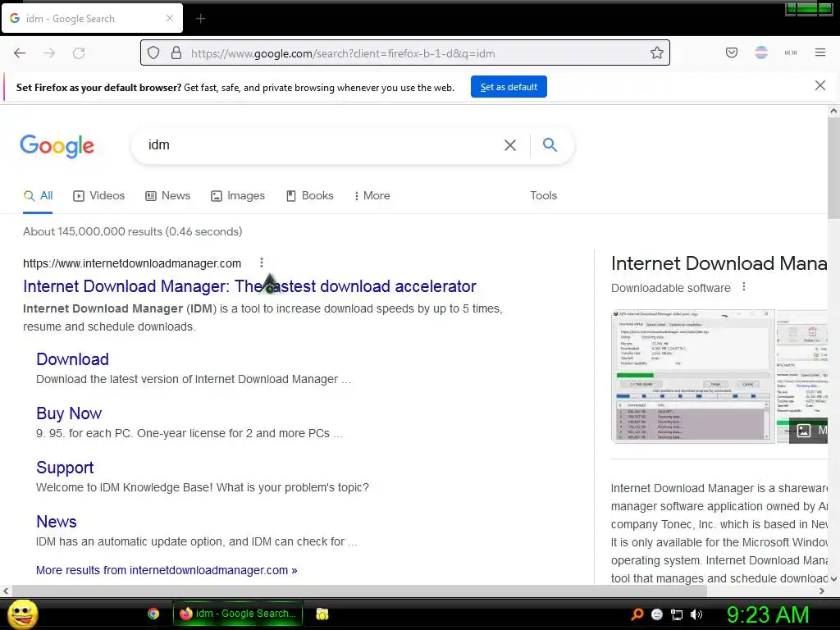Open the Support sitelink

pos(65,467)
